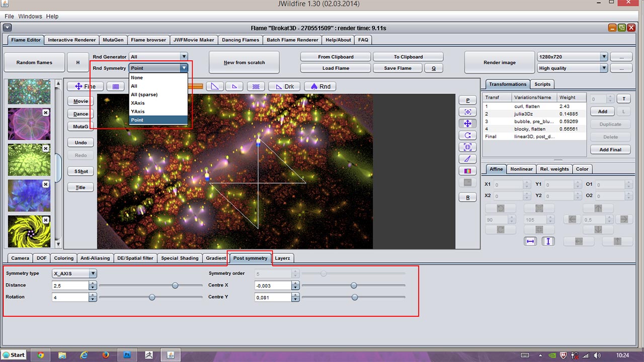Toggle the vertical flip arrow button
The height and width of the screenshot is (362, 644).
(x=548, y=241)
